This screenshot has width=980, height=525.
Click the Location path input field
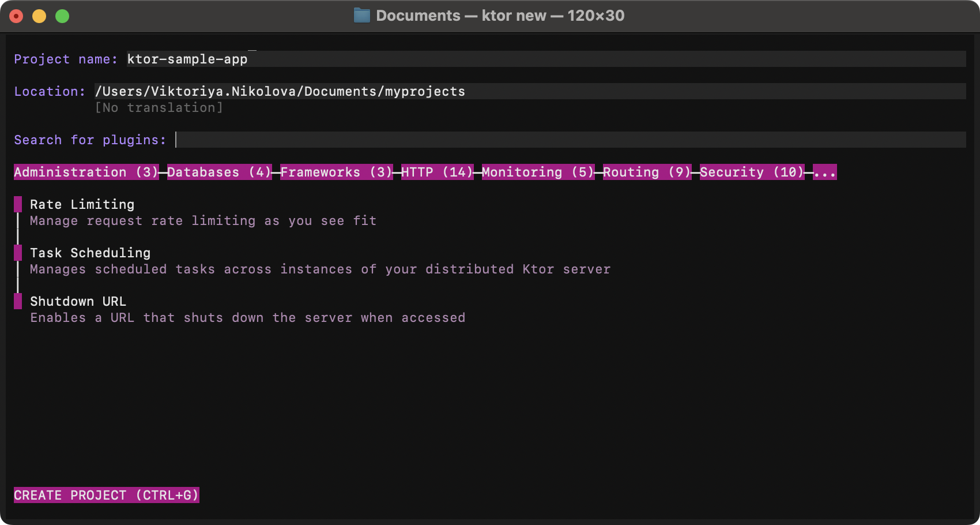tap(529, 91)
